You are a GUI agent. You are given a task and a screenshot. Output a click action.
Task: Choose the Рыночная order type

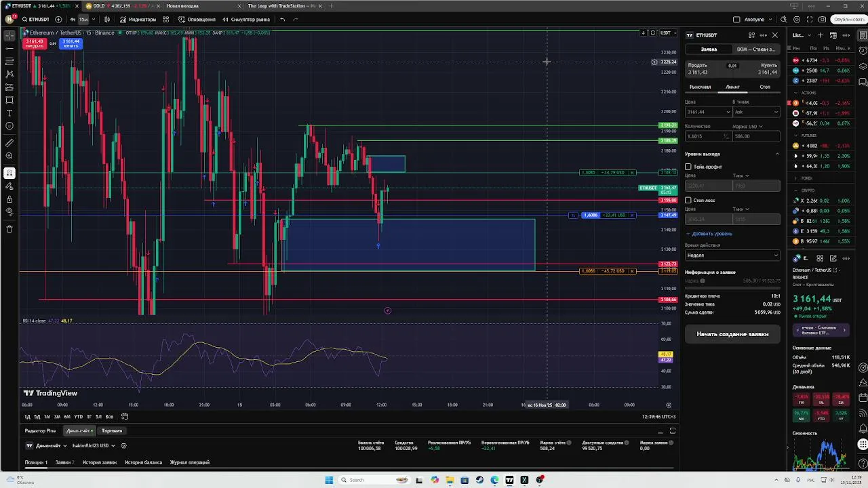[x=700, y=87]
